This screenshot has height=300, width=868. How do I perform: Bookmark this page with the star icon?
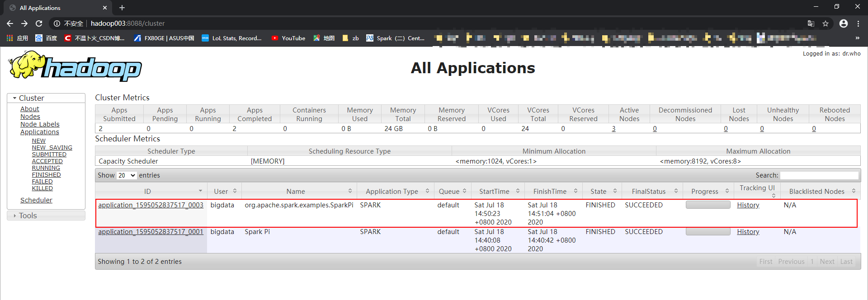826,23
